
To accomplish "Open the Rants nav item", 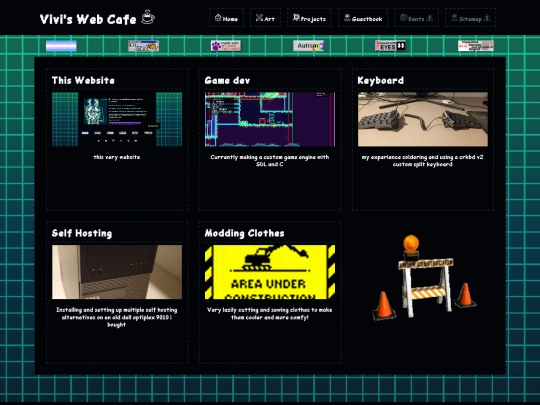I will click(x=416, y=18).
